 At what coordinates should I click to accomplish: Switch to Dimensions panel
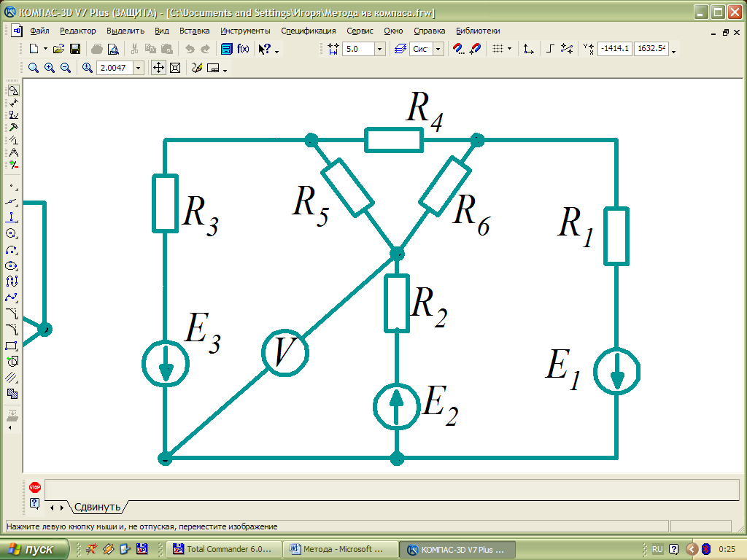tap(13, 103)
